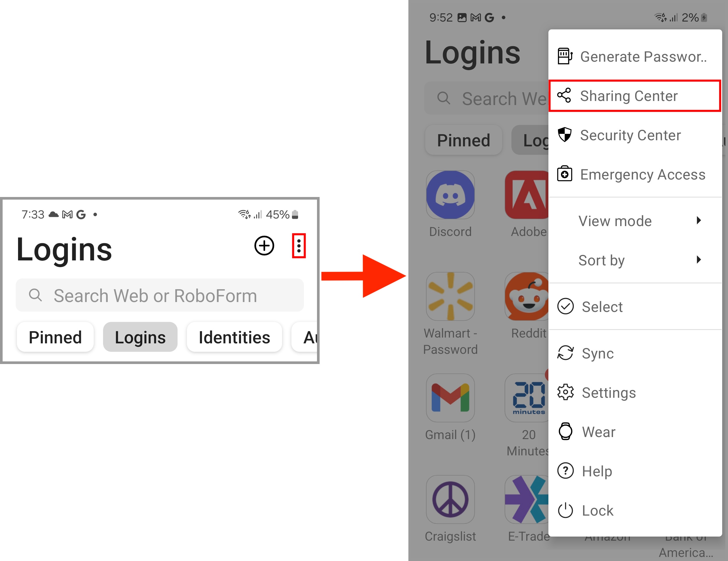
Task: Open Settings gear entry
Action: (x=635, y=393)
